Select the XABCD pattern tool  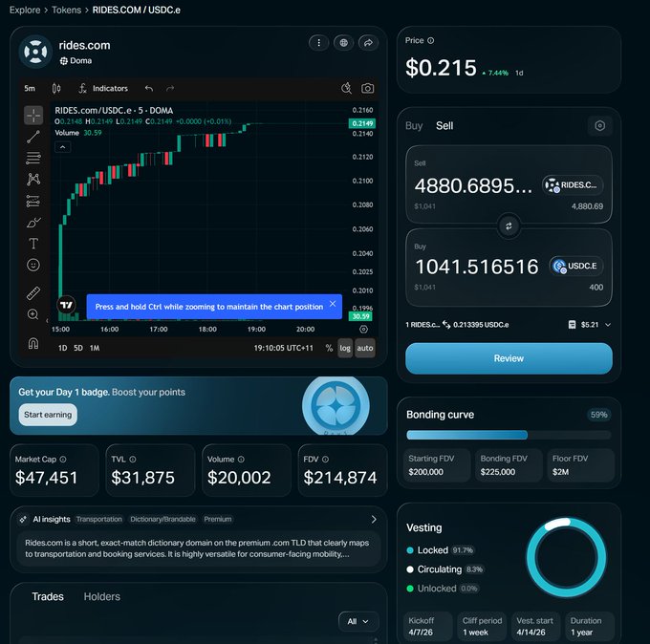[x=33, y=179]
